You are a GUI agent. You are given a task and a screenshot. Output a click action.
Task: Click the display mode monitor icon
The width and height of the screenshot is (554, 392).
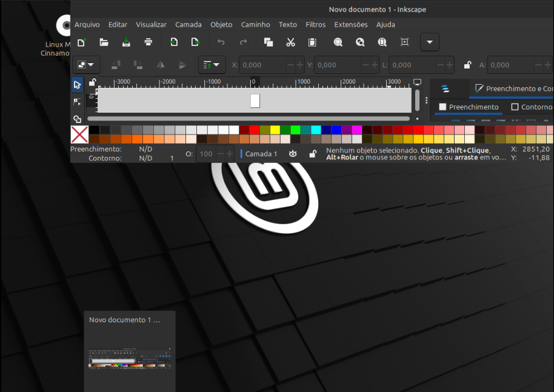(417, 82)
